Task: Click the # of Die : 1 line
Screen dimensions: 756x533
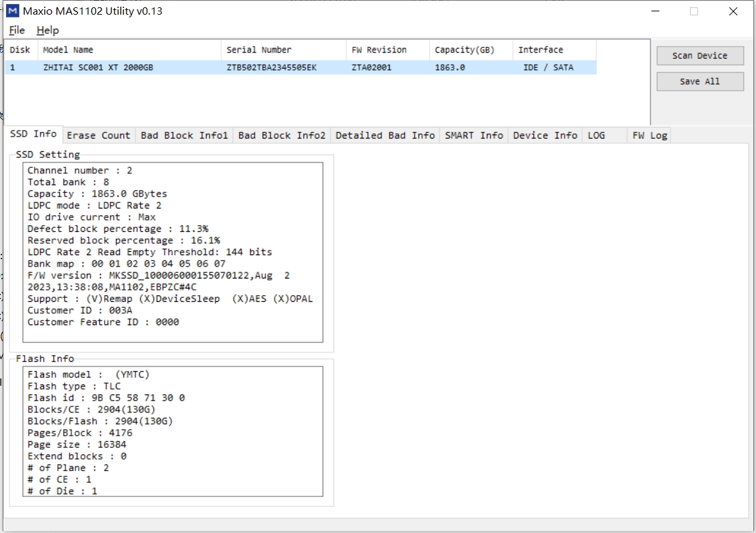Action: [62, 491]
